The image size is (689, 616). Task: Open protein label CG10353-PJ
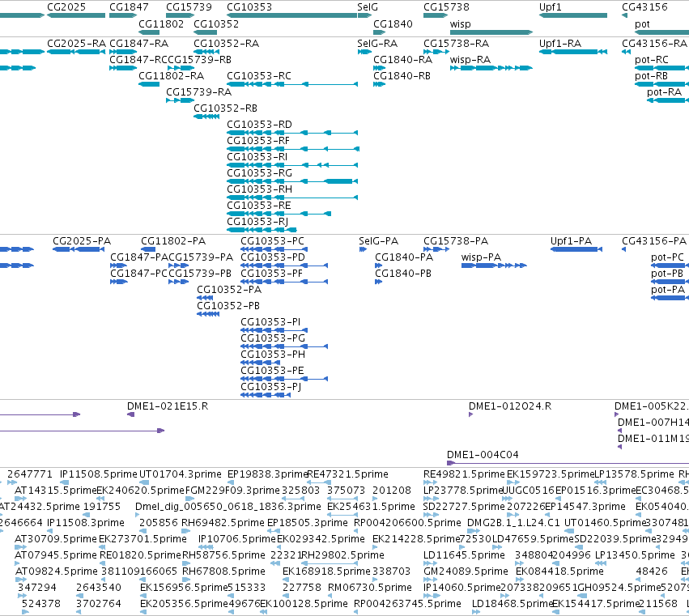click(x=270, y=387)
